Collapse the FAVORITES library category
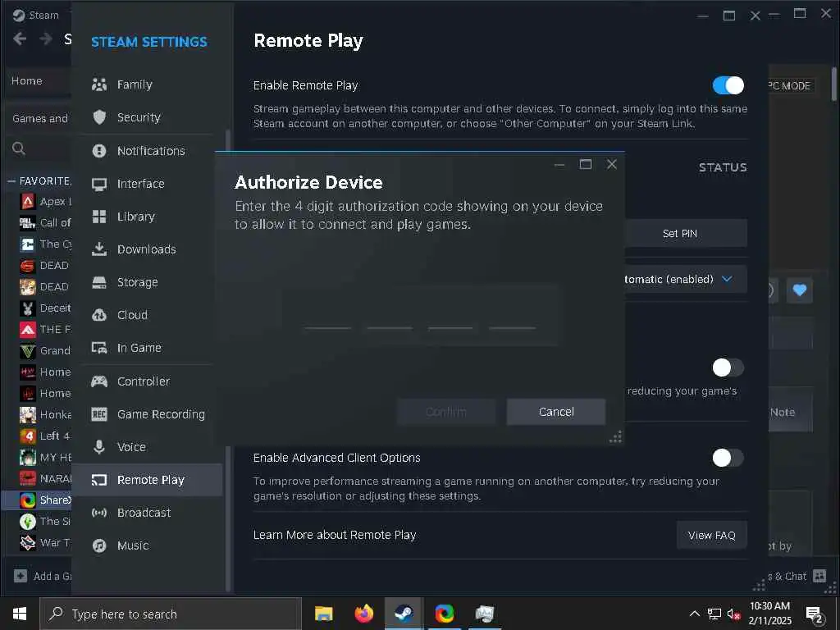 (x=11, y=181)
